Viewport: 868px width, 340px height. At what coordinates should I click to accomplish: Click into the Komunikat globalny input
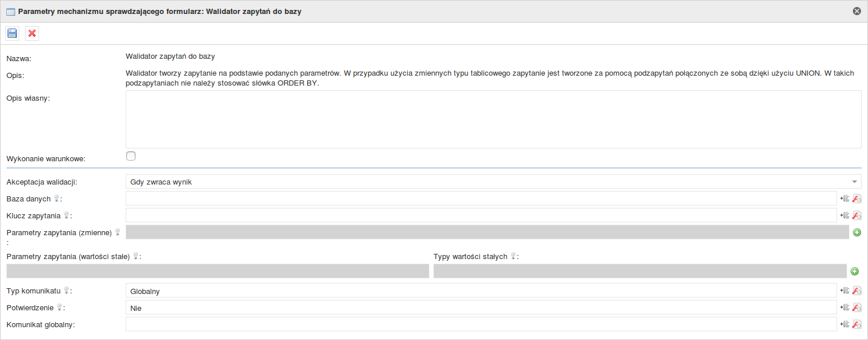point(481,324)
